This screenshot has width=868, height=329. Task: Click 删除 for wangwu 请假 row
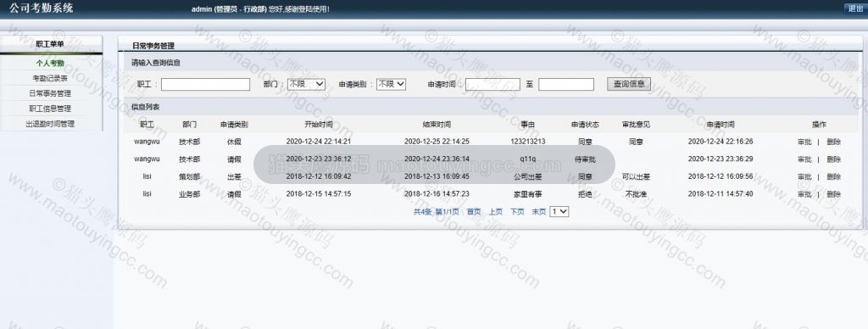pos(834,159)
